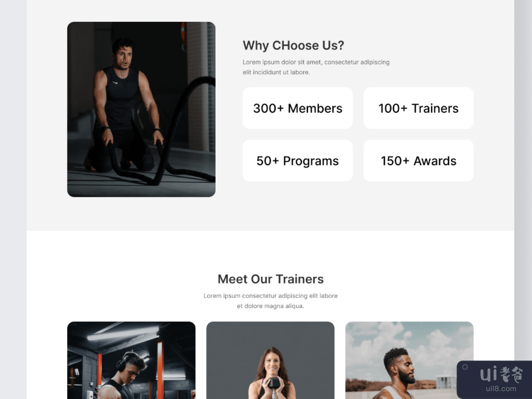View the female trainer's photo card

coord(270,360)
